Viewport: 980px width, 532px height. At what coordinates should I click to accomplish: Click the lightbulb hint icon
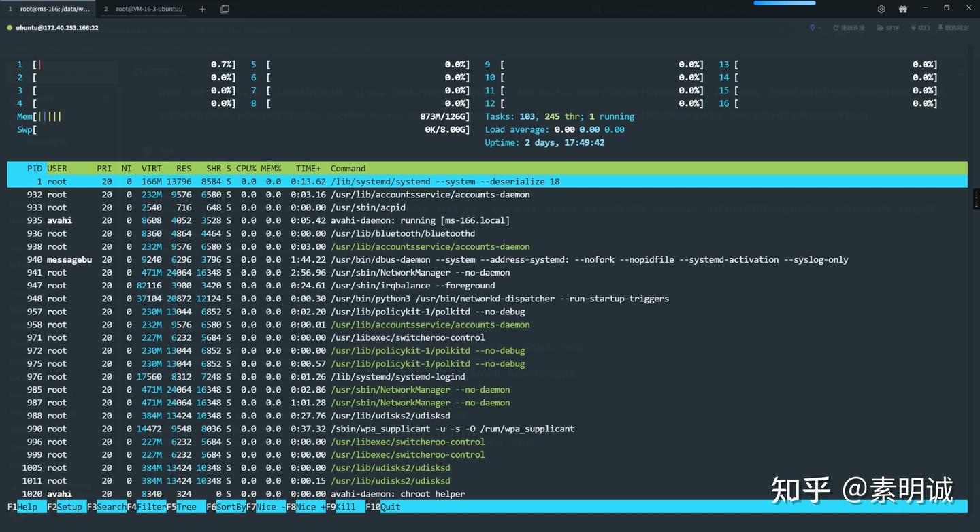pos(812,28)
